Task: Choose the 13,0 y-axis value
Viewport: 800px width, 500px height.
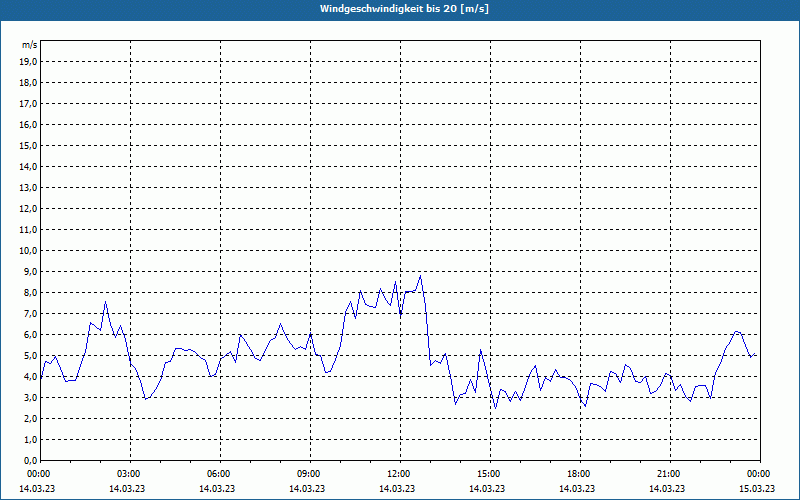Action: [x=29, y=187]
